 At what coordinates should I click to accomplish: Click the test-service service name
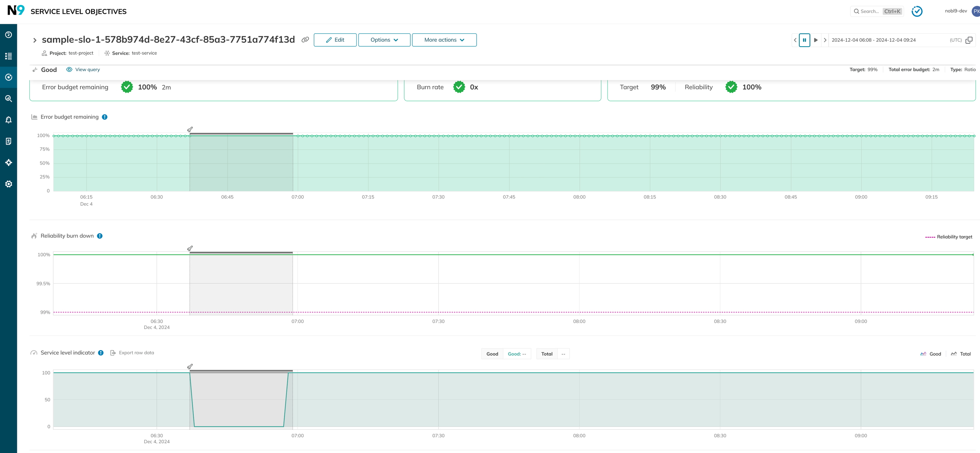pyautogui.click(x=144, y=53)
